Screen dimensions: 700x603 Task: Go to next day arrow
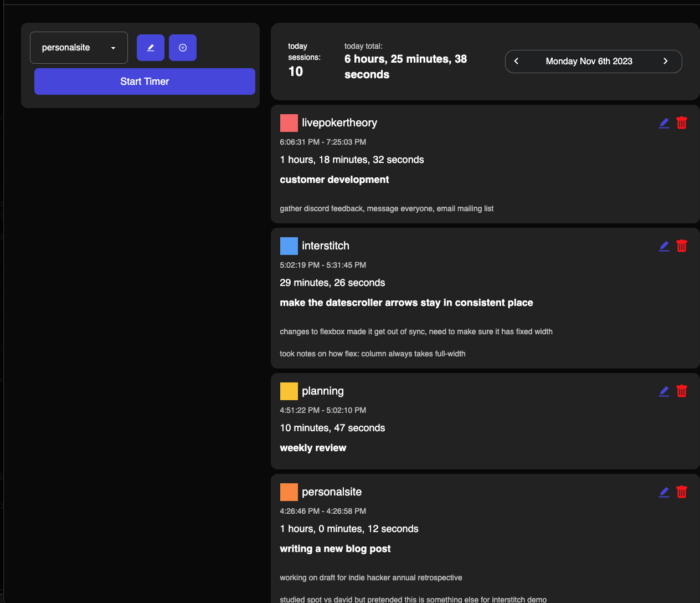coord(666,61)
